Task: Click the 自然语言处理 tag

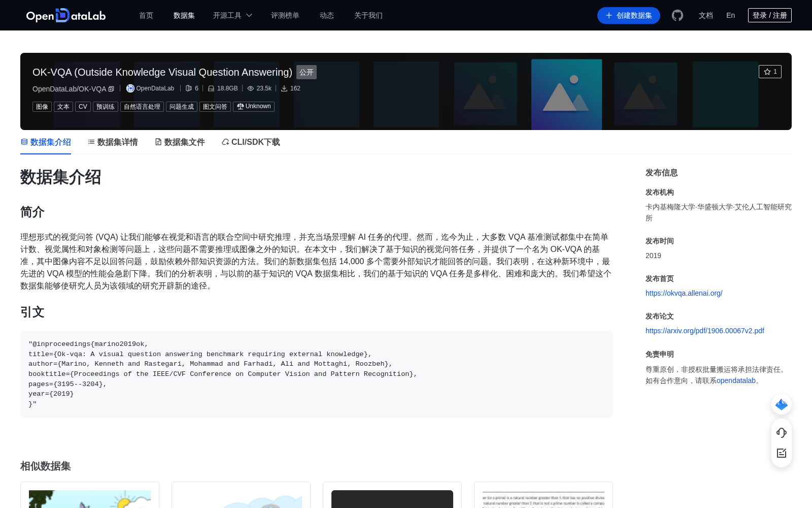Action: (142, 107)
